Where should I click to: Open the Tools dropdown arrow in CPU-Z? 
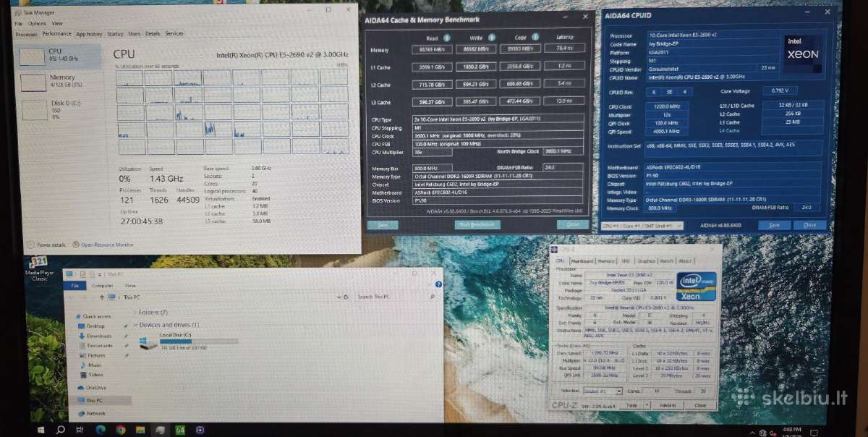click(648, 406)
